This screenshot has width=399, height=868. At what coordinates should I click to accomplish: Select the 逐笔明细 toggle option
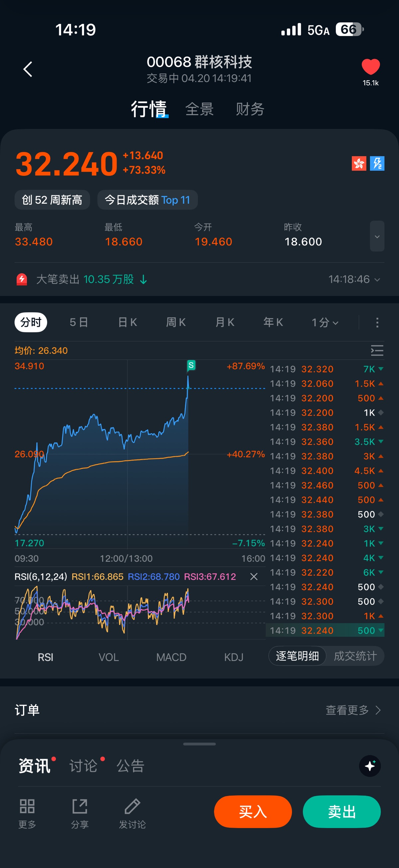pos(297,656)
